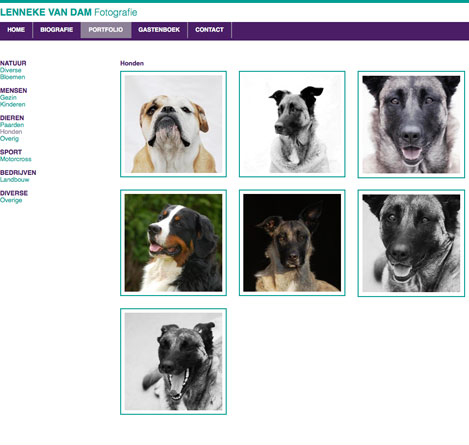
Task: Open Bloemen under Natuur
Action: pyautogui.click(x=12, y=77)
